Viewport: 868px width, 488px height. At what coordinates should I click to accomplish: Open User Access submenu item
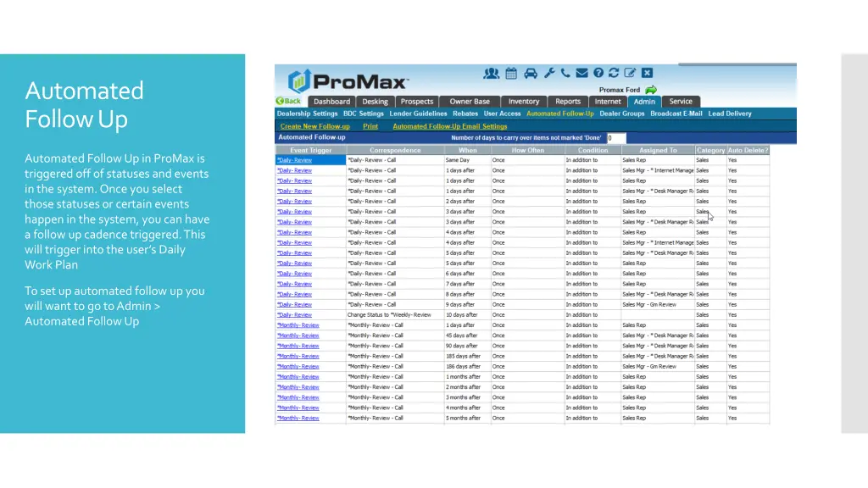point(502,114)
